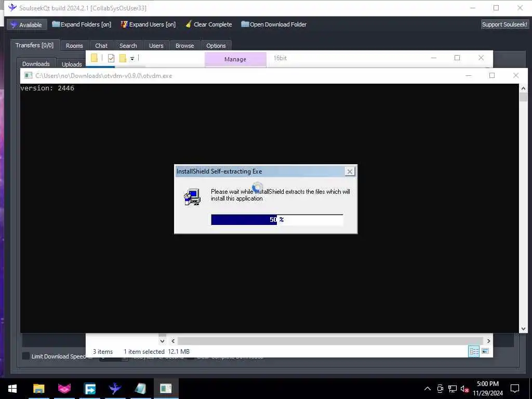Switch Explorer to Large icons view
This screenshot has width=532, height=399.
tap(485, 351)
